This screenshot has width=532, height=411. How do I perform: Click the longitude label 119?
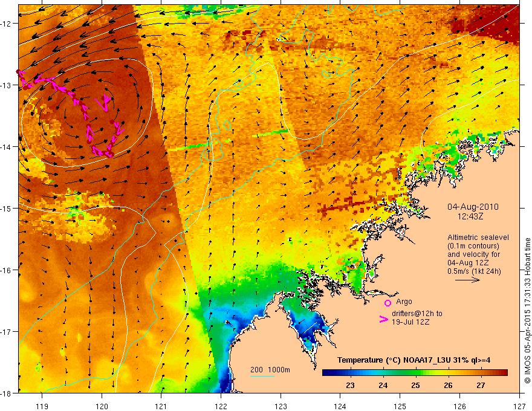(42, 406)
